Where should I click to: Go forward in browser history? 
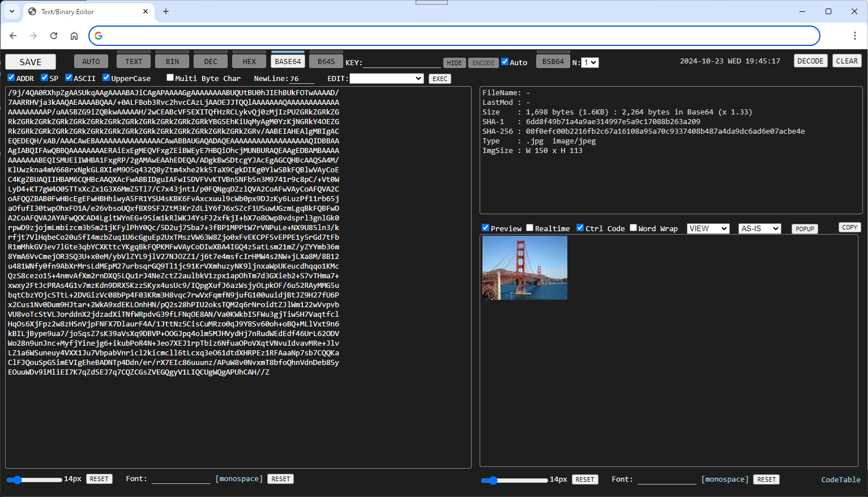click(x=33, y=36)
